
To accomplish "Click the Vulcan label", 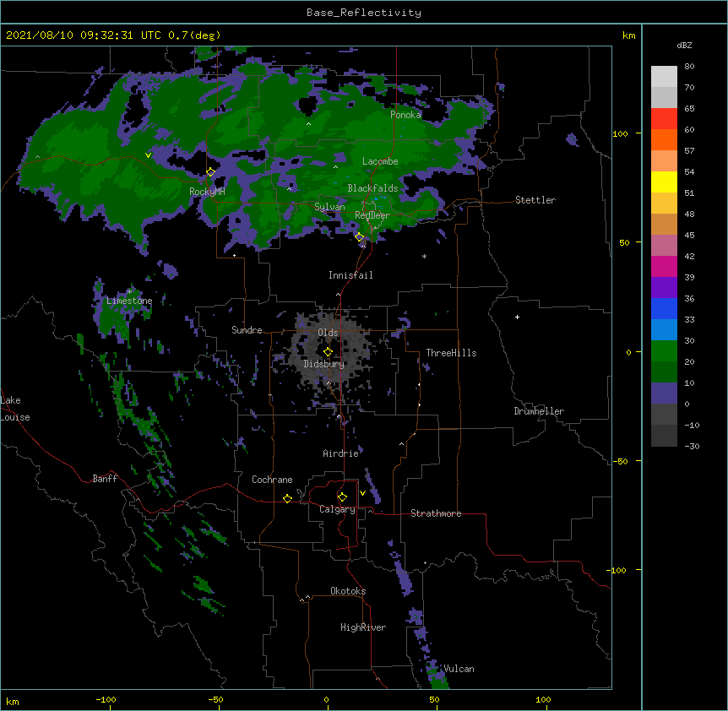I will pyautogui.click(x=459, y=669).
